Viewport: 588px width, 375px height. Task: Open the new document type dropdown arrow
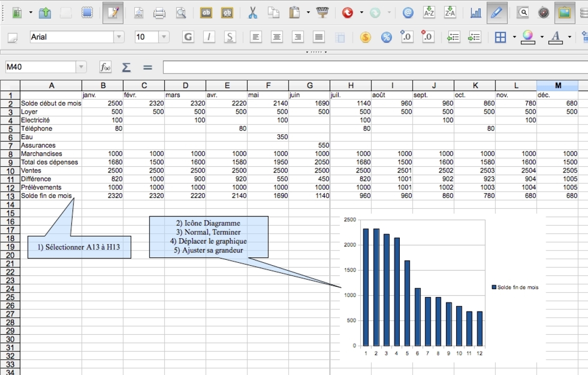click(30, 13)
